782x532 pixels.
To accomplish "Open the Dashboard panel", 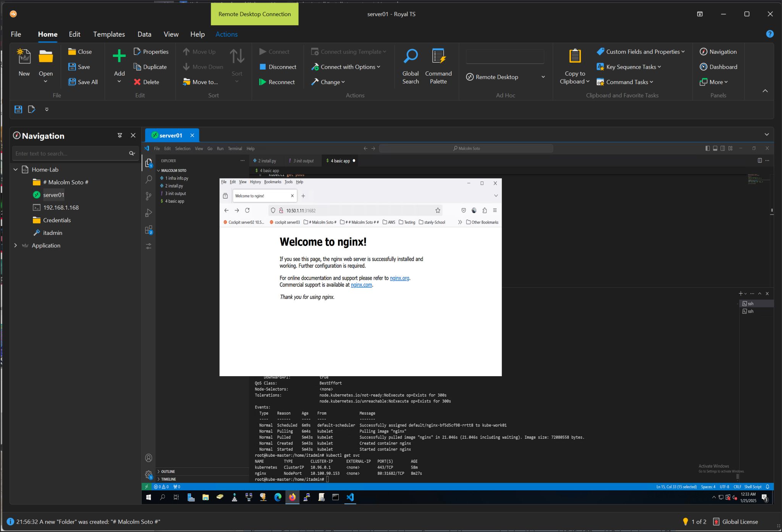I will (718, 67).
